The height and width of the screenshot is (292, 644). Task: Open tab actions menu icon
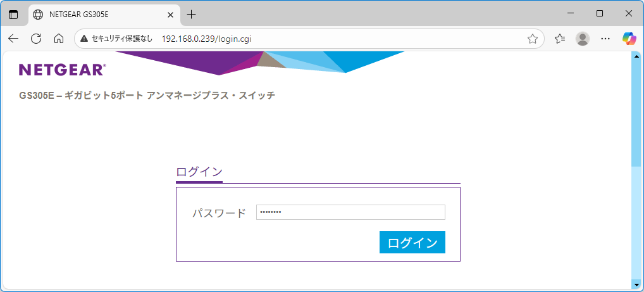pos(13,14)
